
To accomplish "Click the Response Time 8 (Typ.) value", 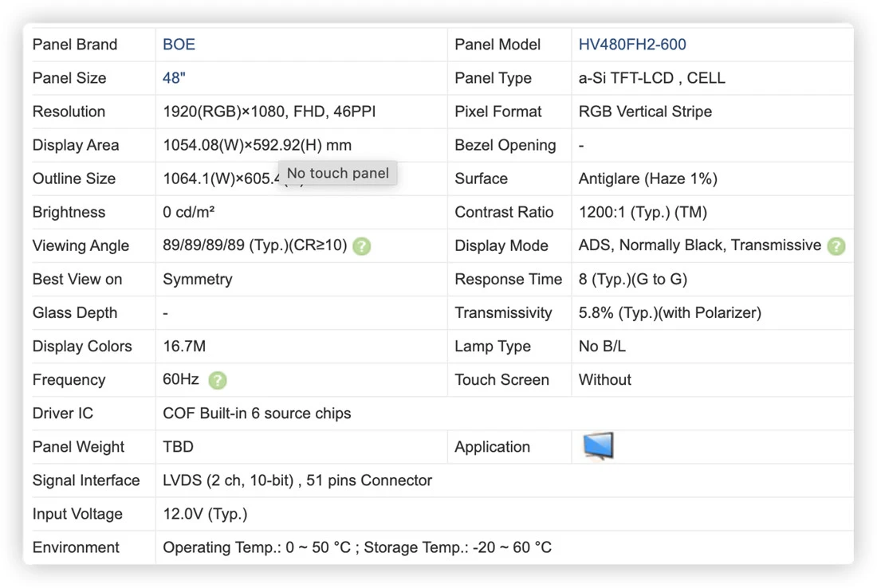I will [x=632, y=280].
